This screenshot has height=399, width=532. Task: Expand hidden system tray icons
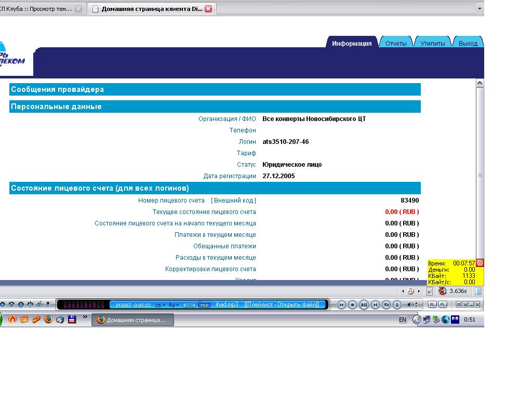point(416,320)
